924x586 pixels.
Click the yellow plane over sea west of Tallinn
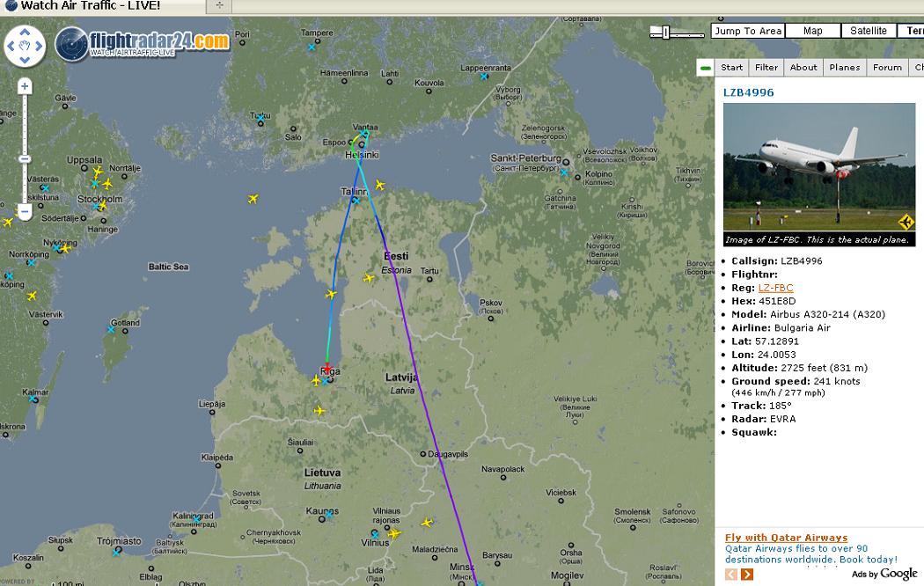[x=253, y=199]
